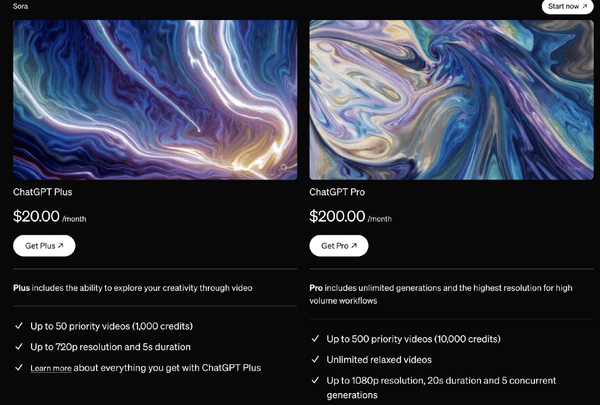
Task: Click the $200.00 per month price
Action: (x=351, y=216)
